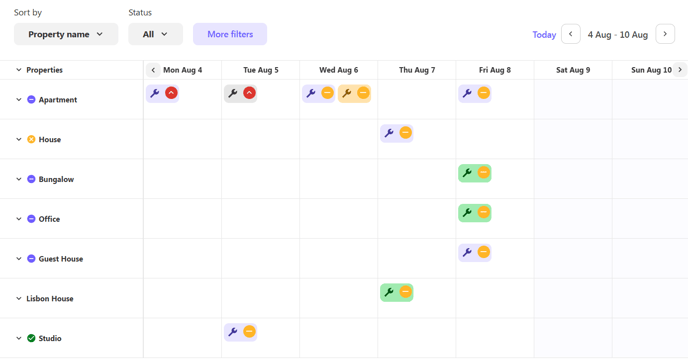Open the Property name sort dropdown

pos(66,34)
